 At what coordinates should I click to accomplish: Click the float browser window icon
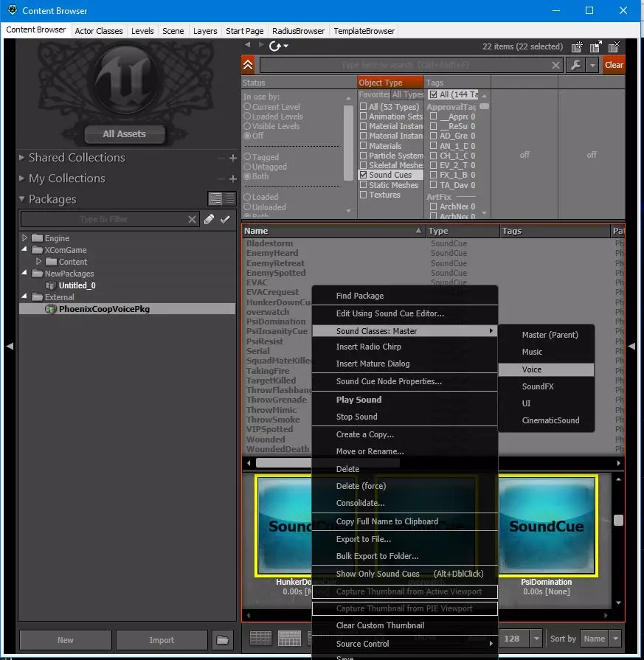point(595,46)
